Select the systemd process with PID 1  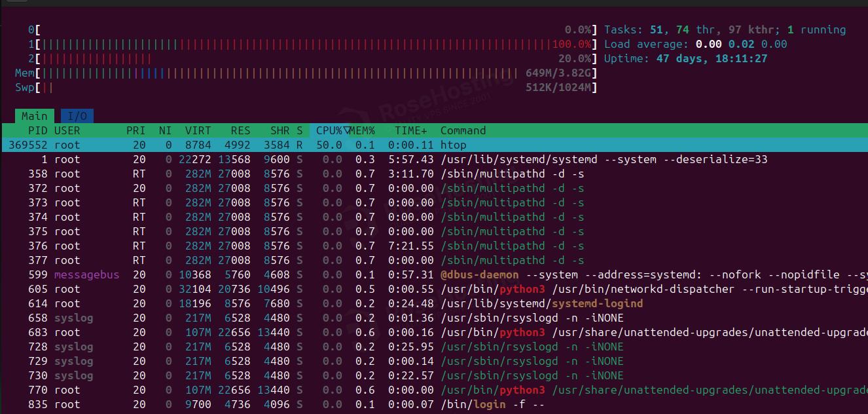(x=262, y=159)
